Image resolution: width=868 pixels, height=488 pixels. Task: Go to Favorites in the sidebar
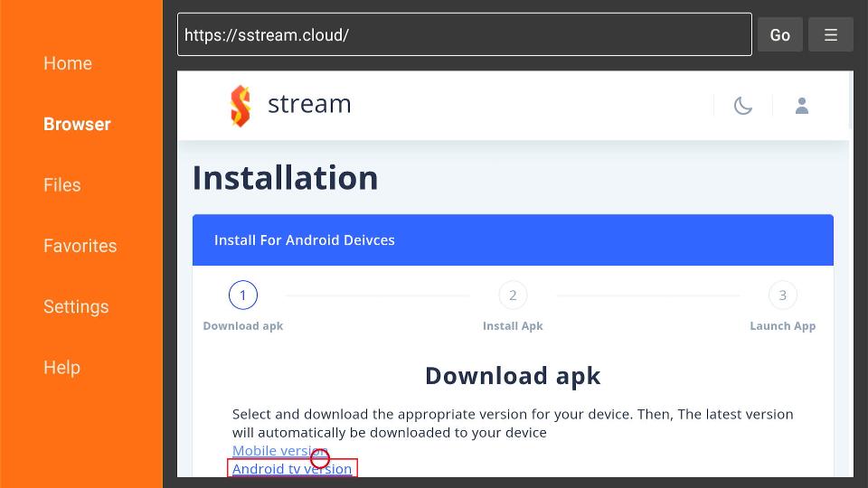pos(80,246)
